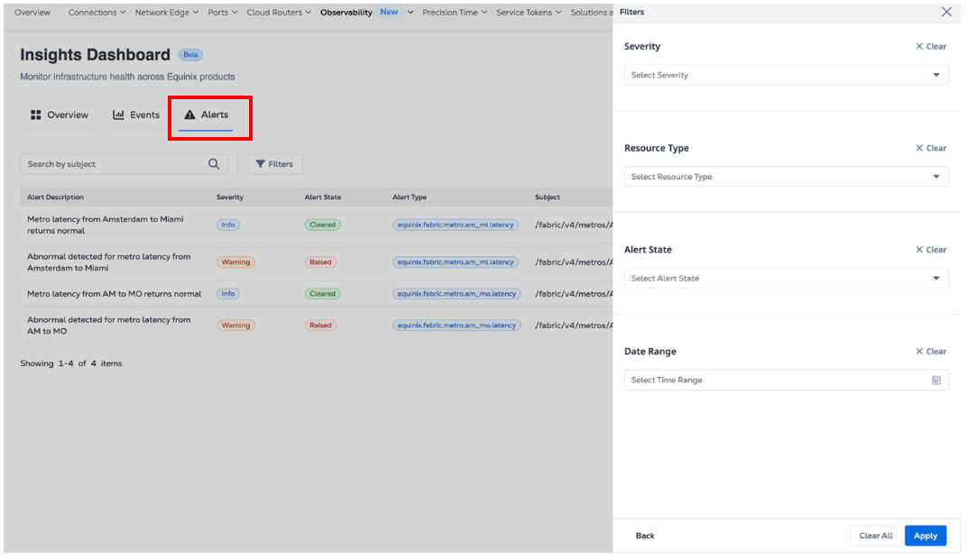Open the Observability menu
Image resolution: width=967 pixels, height=560 pixels.
click(x=366, y=13)
